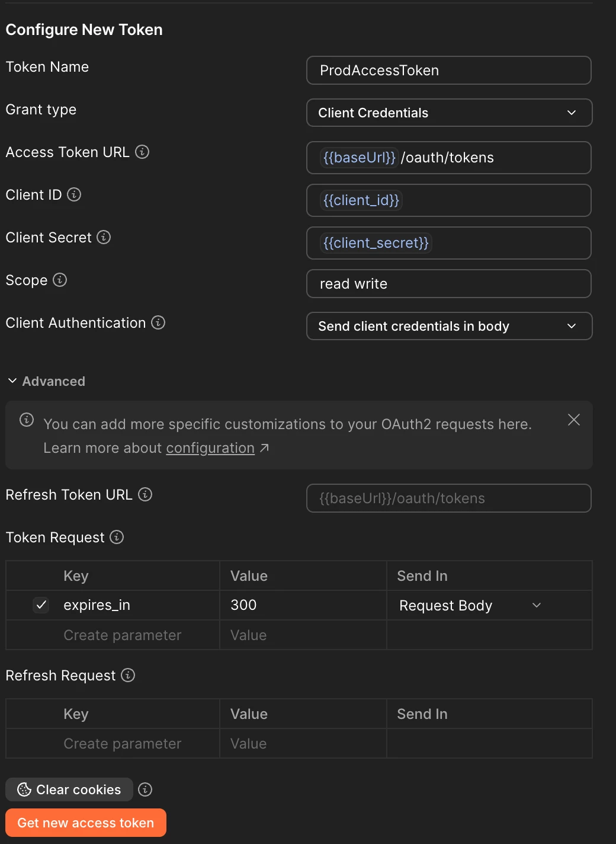Screen dimensions: 616x844
Task: Click info icon beside Token Request
Action: [117, 537]
